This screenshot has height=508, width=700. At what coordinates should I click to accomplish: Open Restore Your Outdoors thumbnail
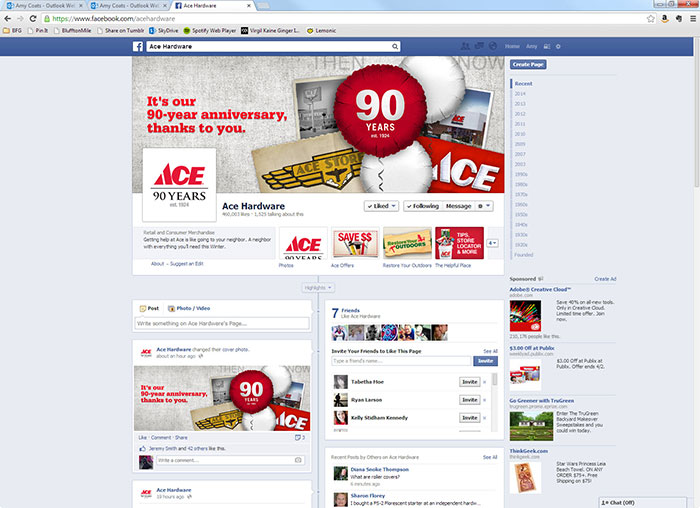click(407, 243)
